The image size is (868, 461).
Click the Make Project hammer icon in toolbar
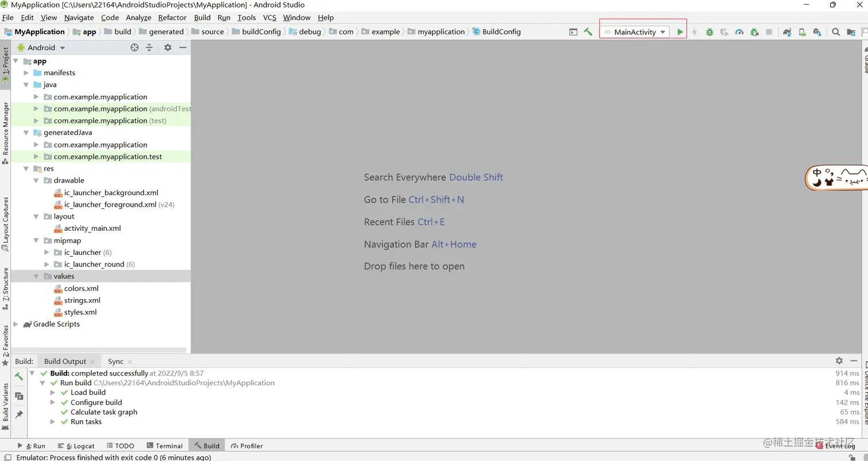(x=588, y=32)
